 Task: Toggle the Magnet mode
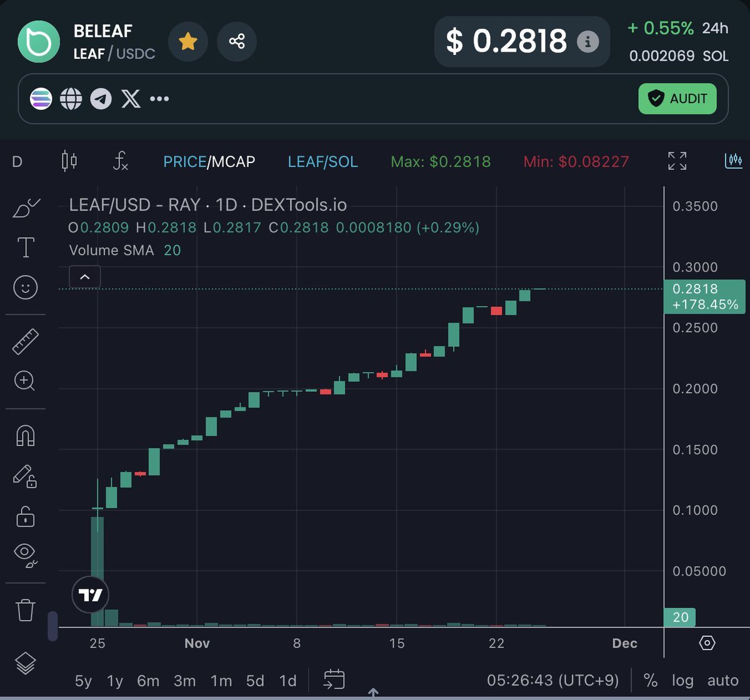coord(26,436)
